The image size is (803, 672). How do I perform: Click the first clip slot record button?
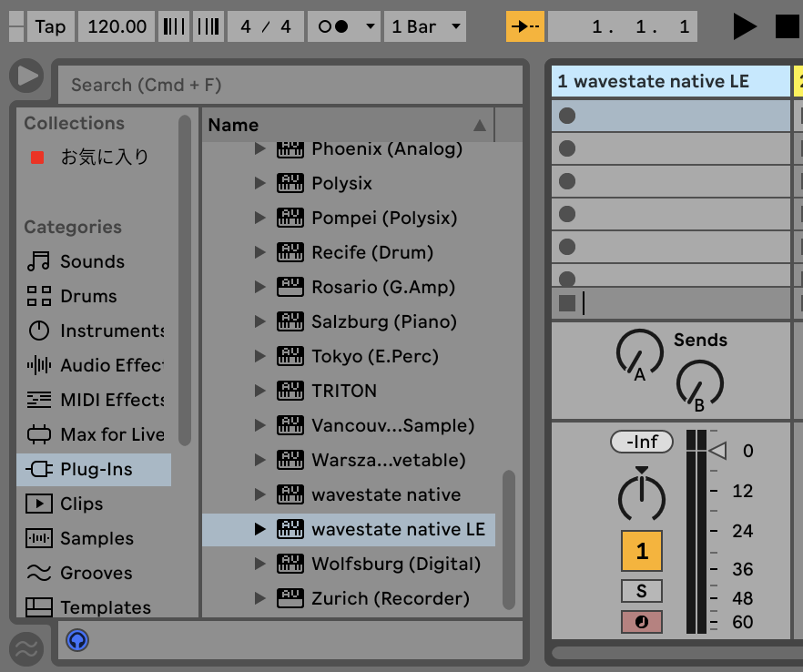coord(567,116)
